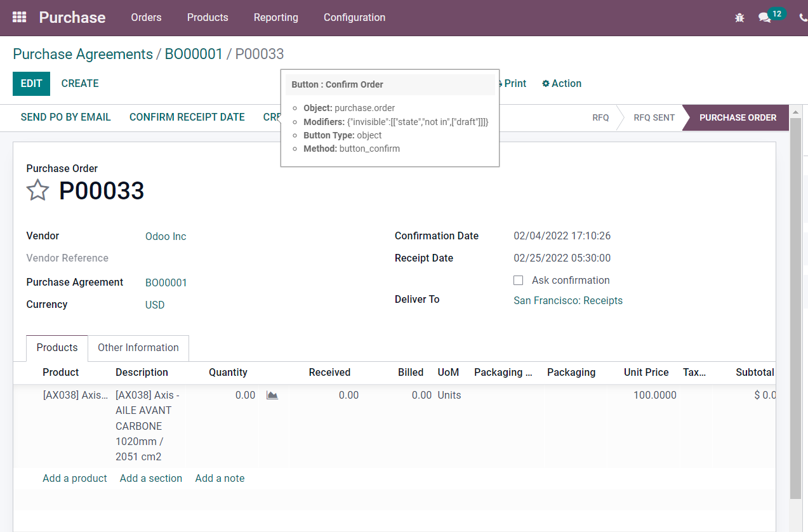808x532 pixels.
Task: Open the chat messages icon
Action: click(764, 18)
